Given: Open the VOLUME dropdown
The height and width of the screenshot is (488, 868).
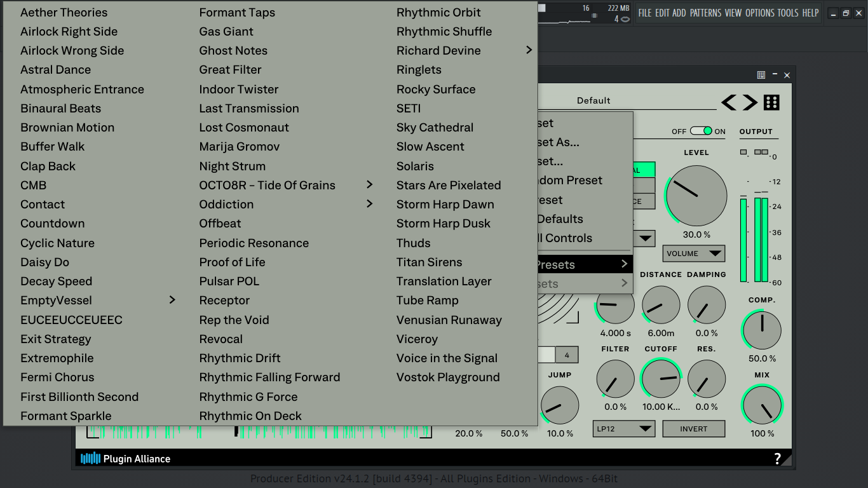Looking at the screenshot, I should click(x=693, y=254).
